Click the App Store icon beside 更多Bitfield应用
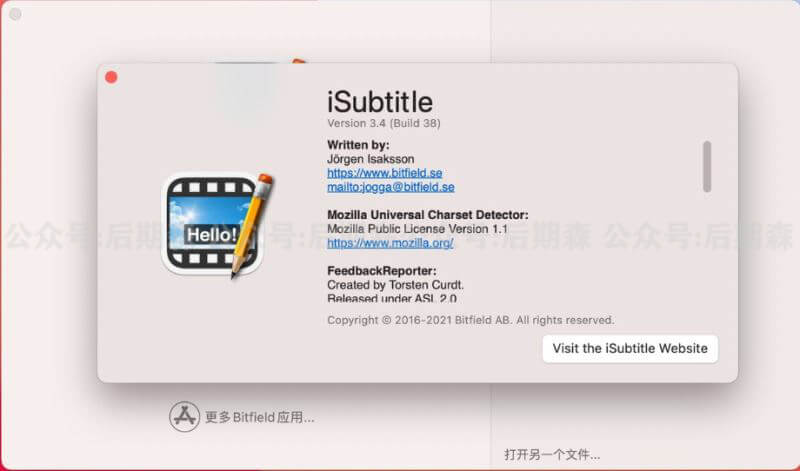 pyautogui.click(x=184, y=416)
